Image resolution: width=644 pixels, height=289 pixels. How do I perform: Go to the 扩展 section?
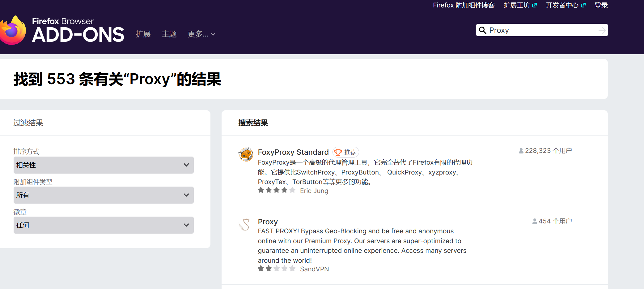coord(143,34)
